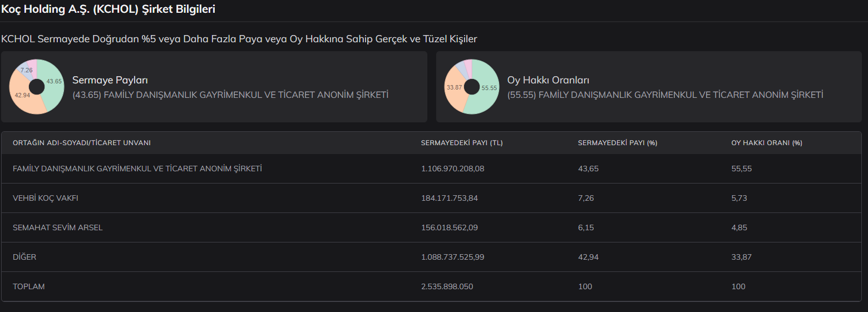This screenshot has width=868, height=312.
Task: Click the Diğer row name
Action: pos(24,257)
